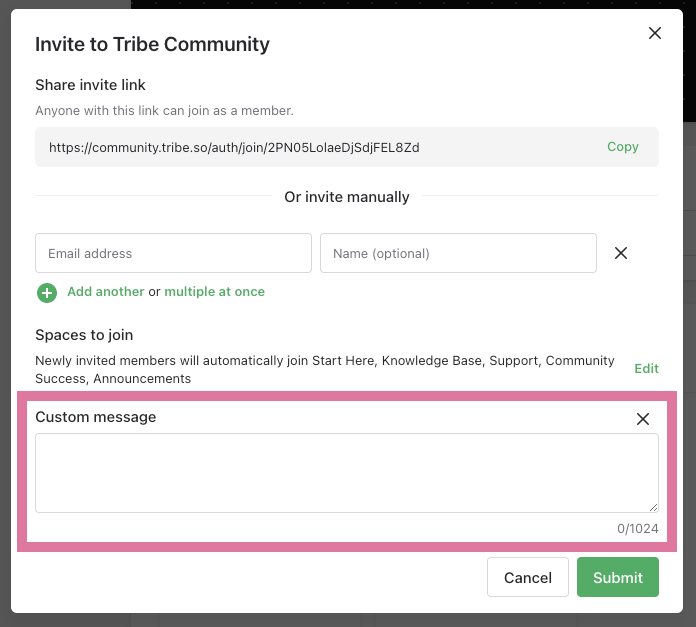Close the Invite to Tribe Community dialog
696x627 pixels.
(655, 33)
